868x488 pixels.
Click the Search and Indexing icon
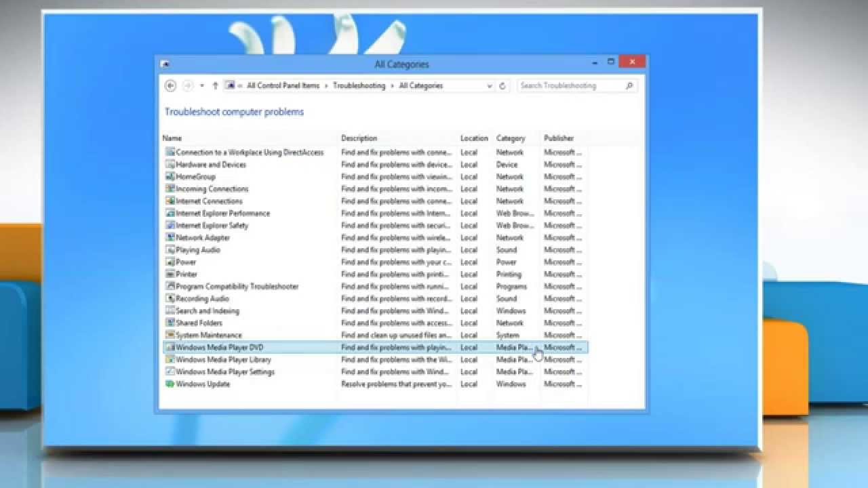tap(170, 311)
